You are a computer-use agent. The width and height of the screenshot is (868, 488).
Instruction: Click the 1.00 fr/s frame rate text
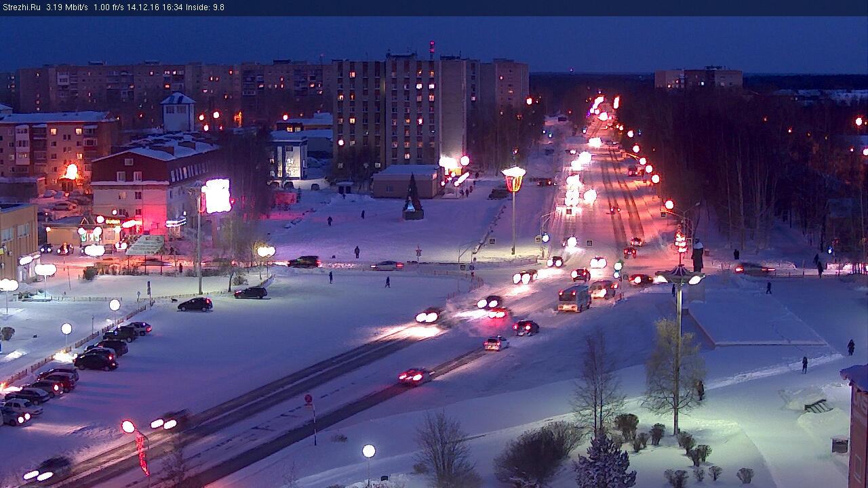tap(109, 7)
